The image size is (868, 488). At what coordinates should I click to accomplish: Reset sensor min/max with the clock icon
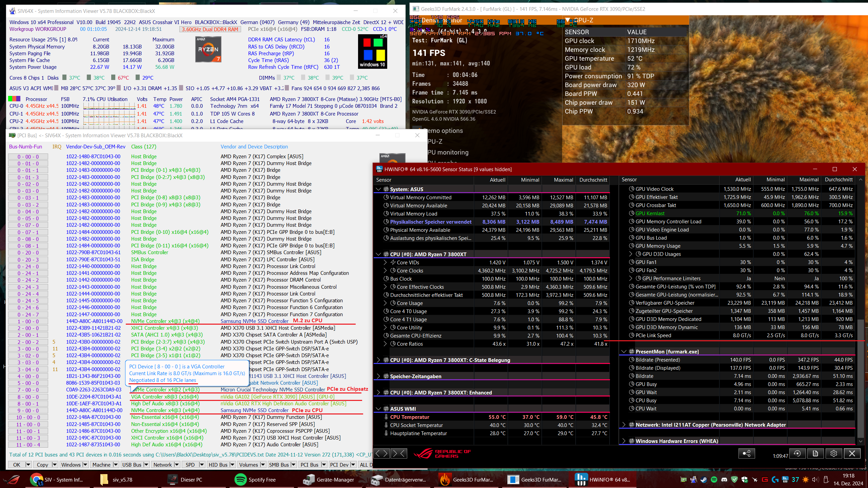(x=797, y=453)
